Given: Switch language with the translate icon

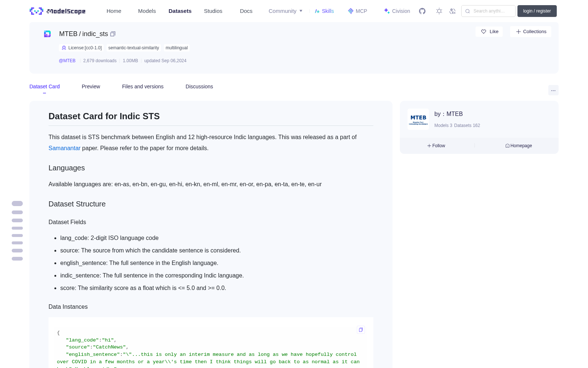Looking at the screenshot, I should click(x=452, y=11).
